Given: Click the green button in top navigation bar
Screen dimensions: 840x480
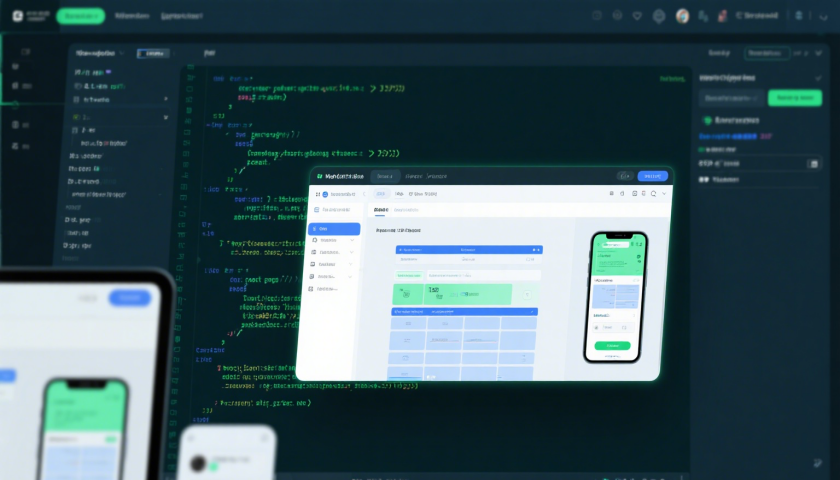Looking at the screenshot, I should coord(80,16).
